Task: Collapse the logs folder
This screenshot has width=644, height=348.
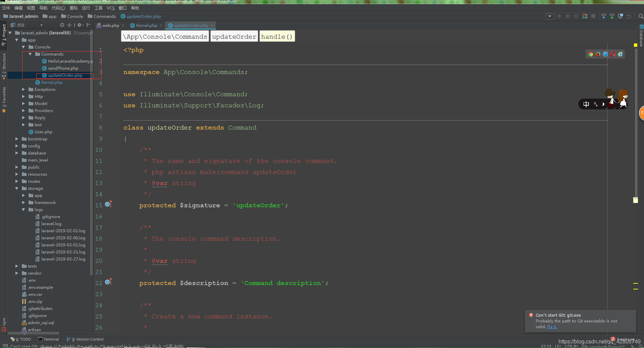Action: (24, 209)
